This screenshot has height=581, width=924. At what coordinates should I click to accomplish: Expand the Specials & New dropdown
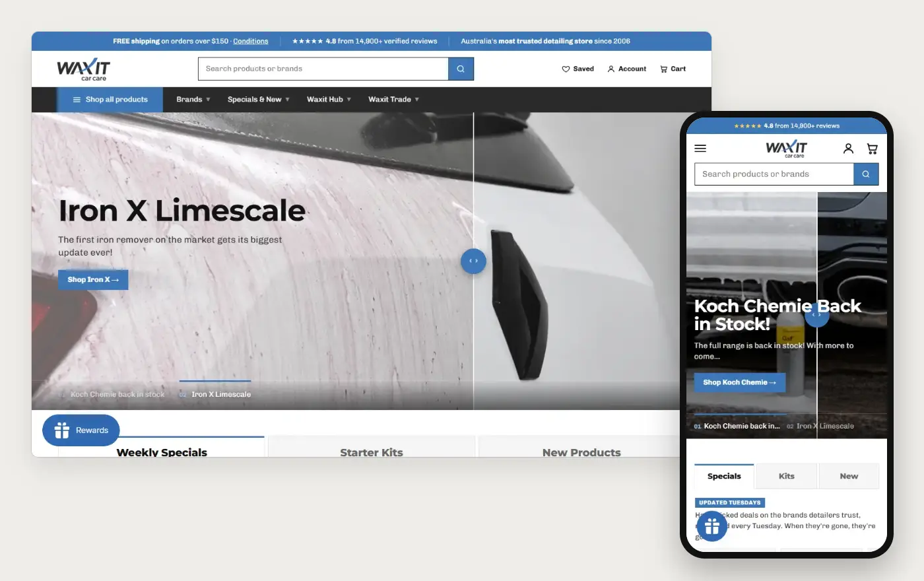coord(259,100)
